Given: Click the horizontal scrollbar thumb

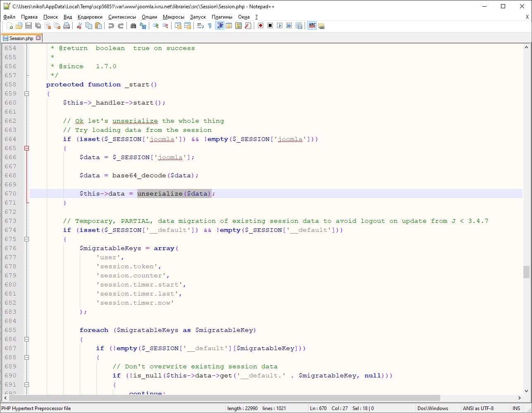Looking at the screenshot, I should coord(224,398).
